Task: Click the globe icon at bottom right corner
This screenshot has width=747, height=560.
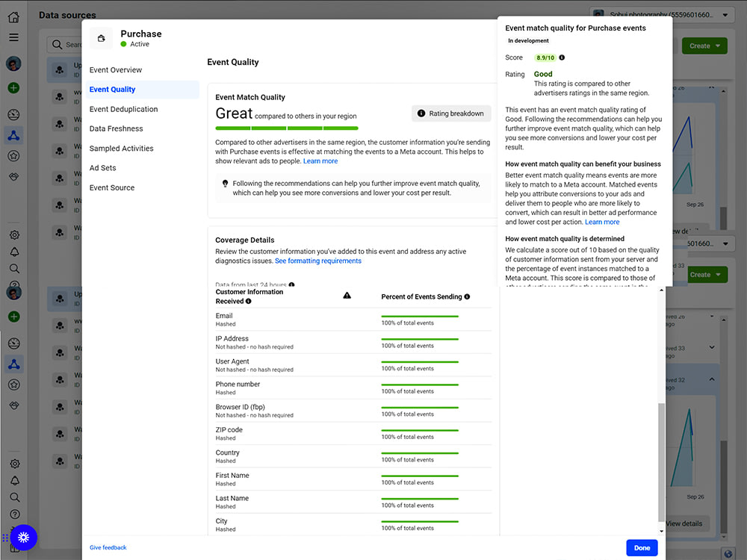Action: click(728, 554)
